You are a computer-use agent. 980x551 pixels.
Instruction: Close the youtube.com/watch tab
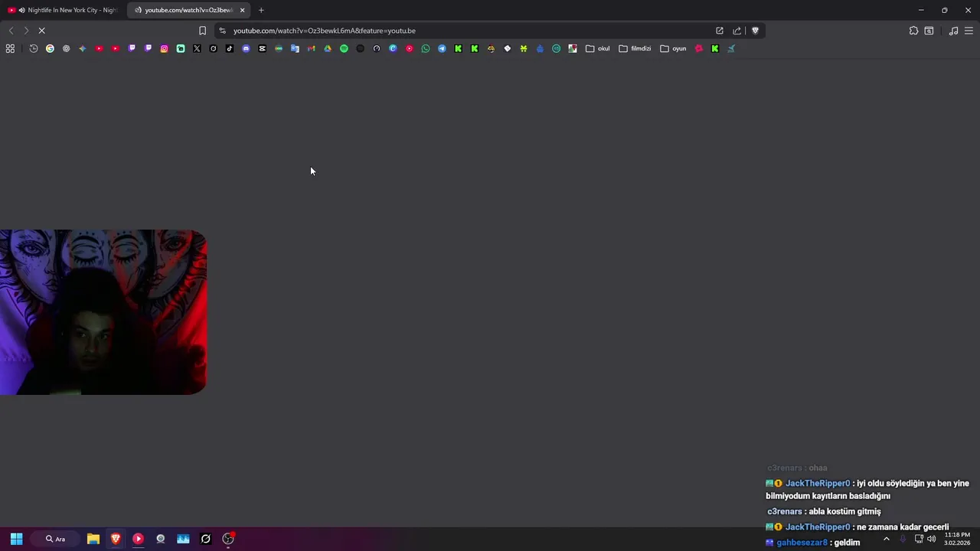[242, 10]
